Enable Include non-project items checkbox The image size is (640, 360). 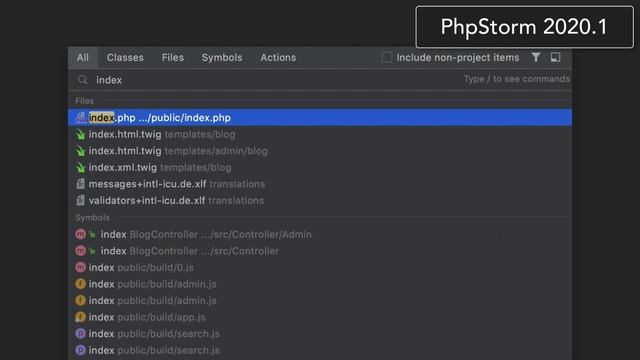click(387, 57)
